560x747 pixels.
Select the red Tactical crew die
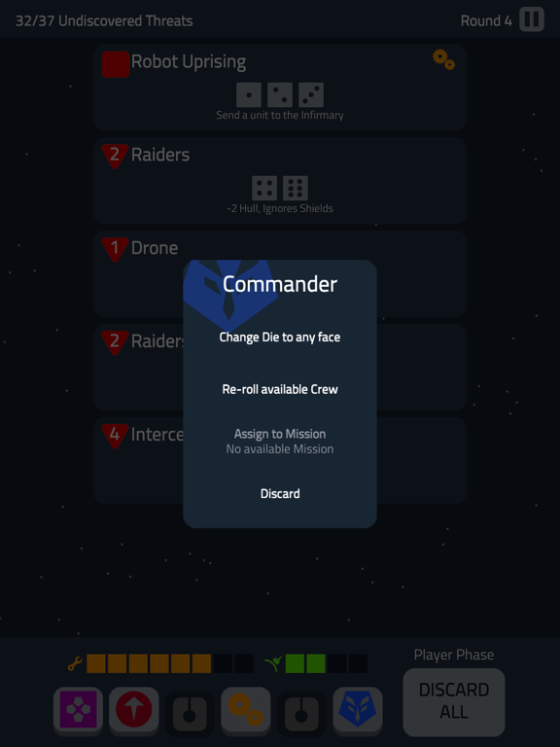click(x=134, y=710)
